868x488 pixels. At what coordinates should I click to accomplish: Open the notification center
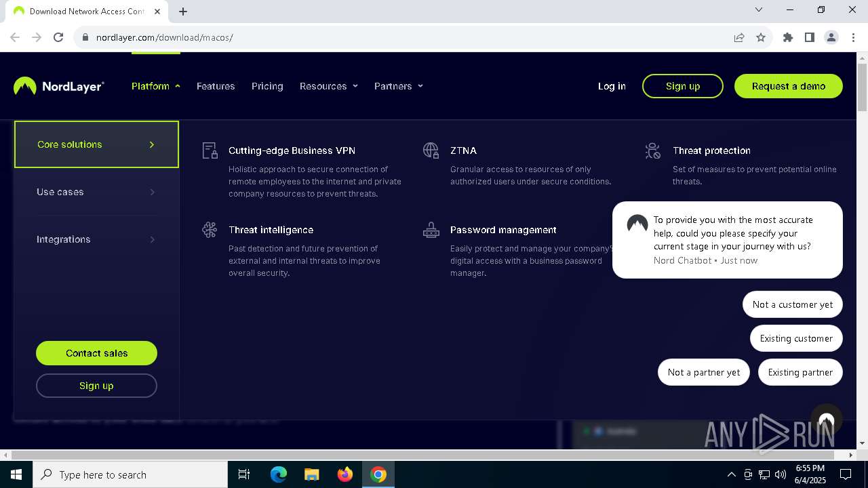[846, 474]
